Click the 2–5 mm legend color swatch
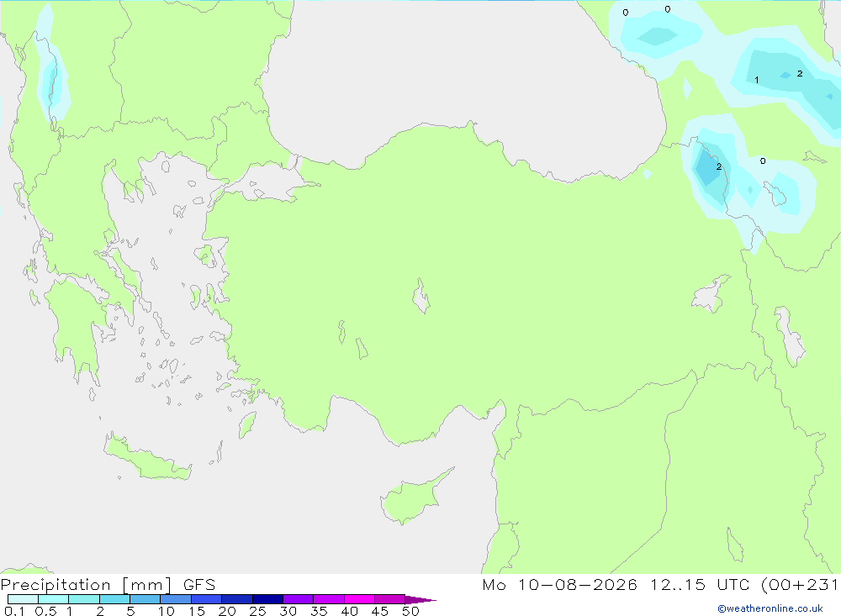The image size is (841, 616). pos(114,599)
